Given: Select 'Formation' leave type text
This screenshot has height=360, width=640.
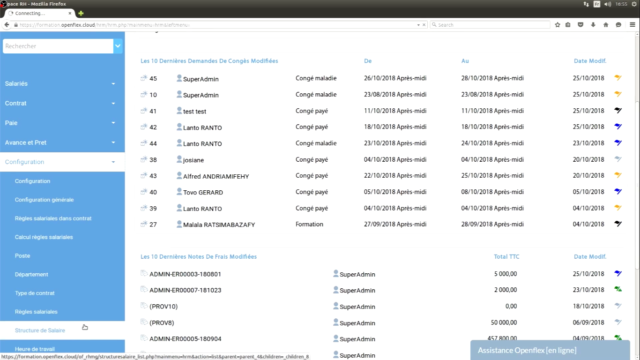Looking at the screenshot, I should point(309,224).
